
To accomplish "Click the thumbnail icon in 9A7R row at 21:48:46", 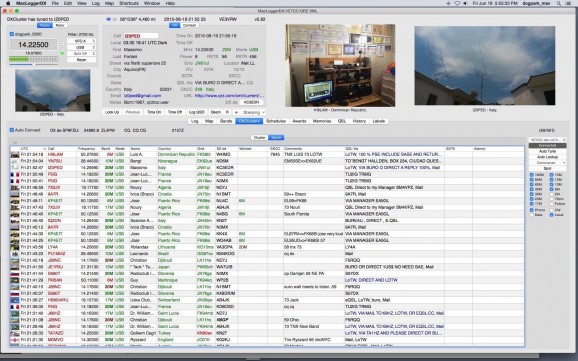I will click(15, 194).
